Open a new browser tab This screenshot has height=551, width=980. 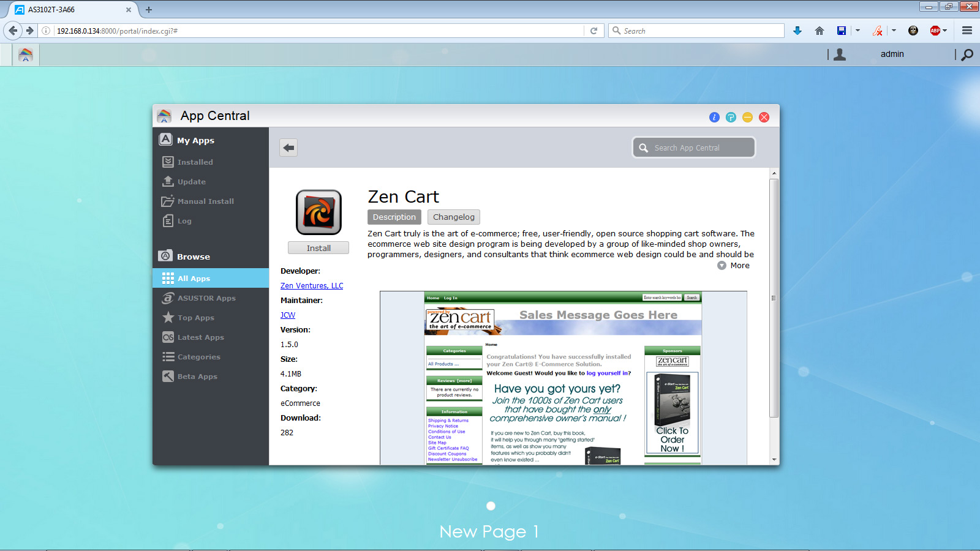(x=148, y=10)
